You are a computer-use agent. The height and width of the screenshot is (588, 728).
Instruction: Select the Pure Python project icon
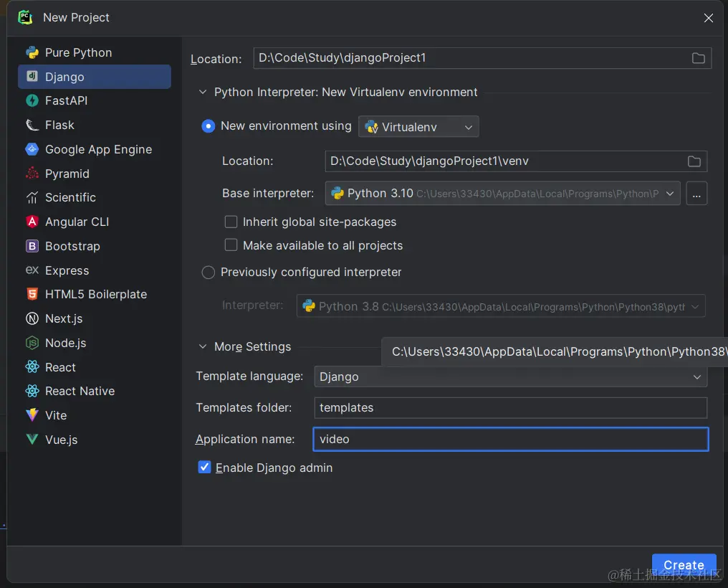[32, 52]
